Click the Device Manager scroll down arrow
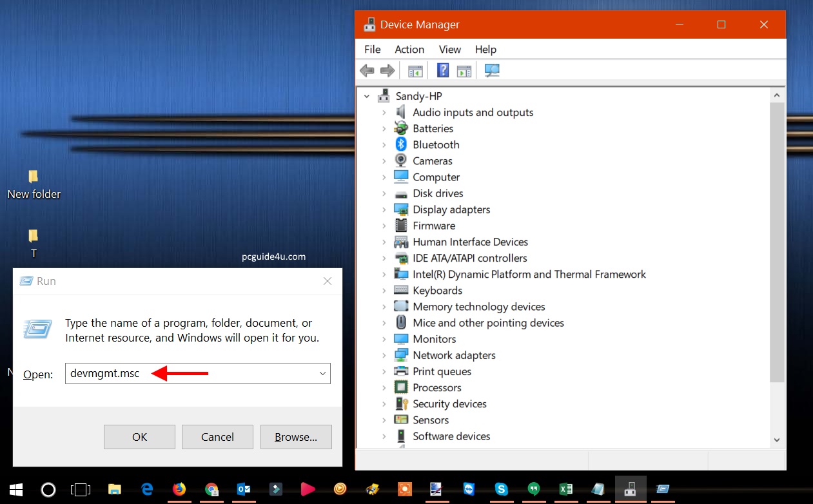 click(777, 440)
